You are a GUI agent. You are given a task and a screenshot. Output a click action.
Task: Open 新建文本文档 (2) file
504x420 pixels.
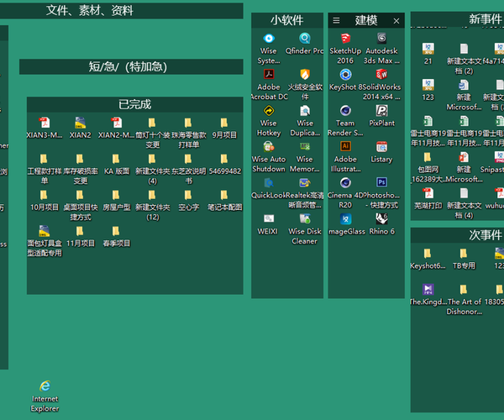465,49
